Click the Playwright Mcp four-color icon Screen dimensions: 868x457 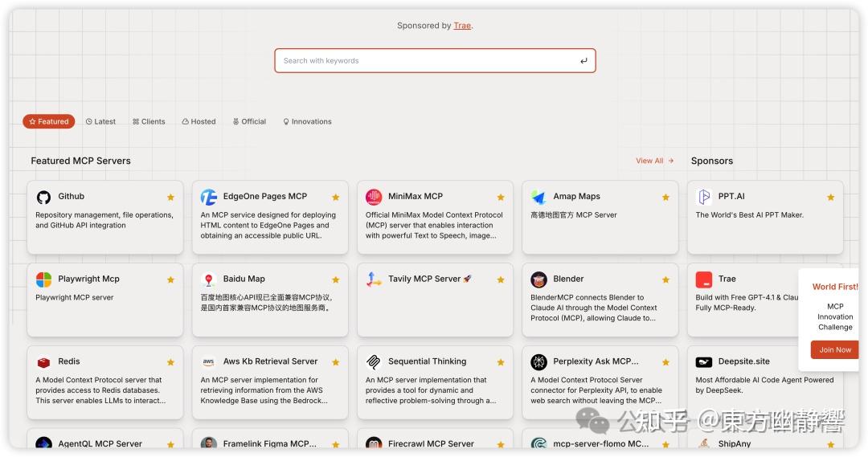(43, 280)
